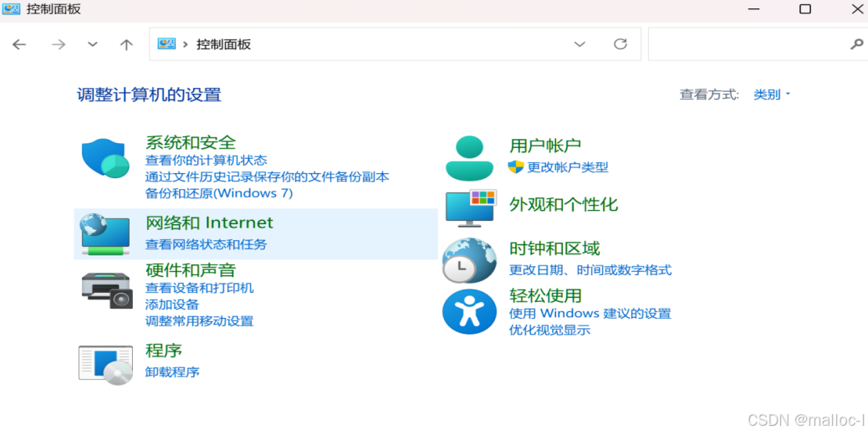
Task: Click the search magnifier icon
Action: click(855, 44)
